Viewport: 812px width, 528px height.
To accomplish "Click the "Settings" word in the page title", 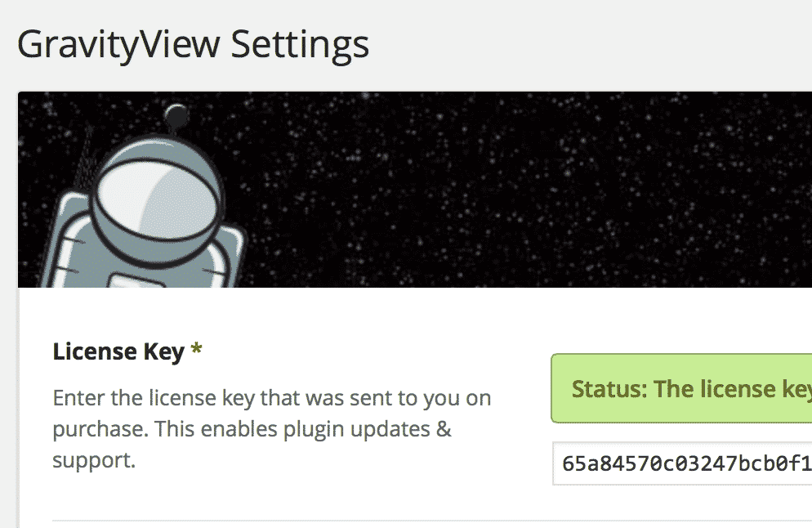I will (300, 45).
